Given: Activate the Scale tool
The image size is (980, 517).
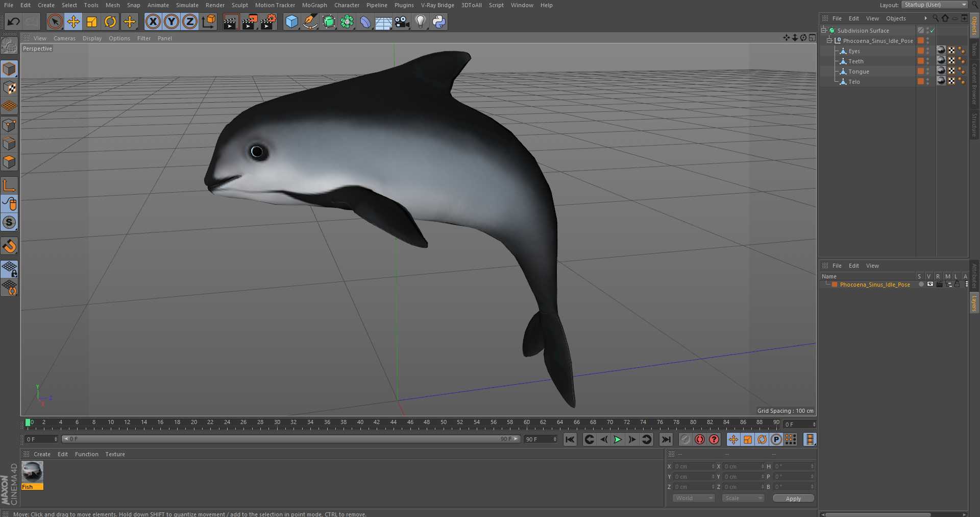Looking at the screenshot, I should coord(92,21).
